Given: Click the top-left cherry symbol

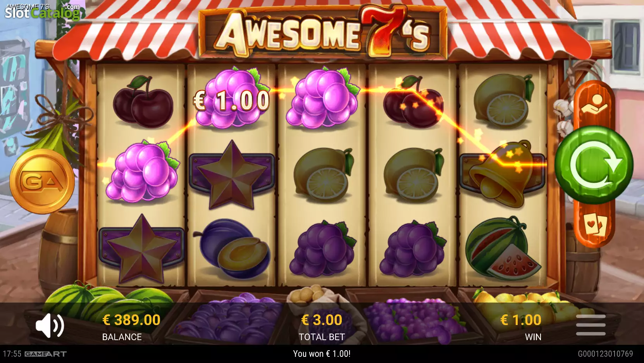Looking at the screenshot, I should [143, 102].
